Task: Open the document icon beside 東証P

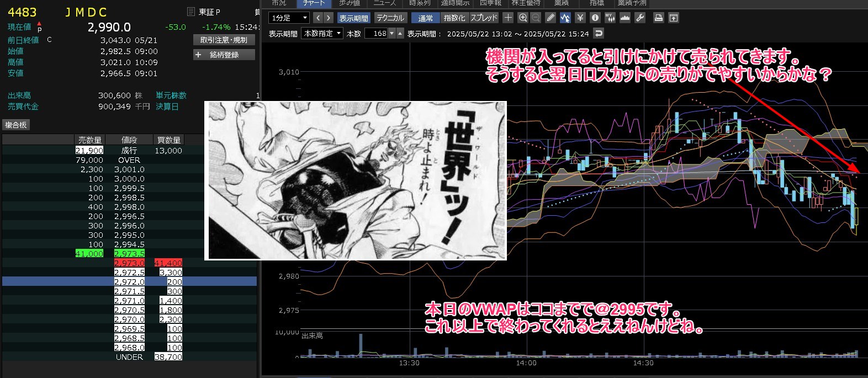Action: coord(191,12)
